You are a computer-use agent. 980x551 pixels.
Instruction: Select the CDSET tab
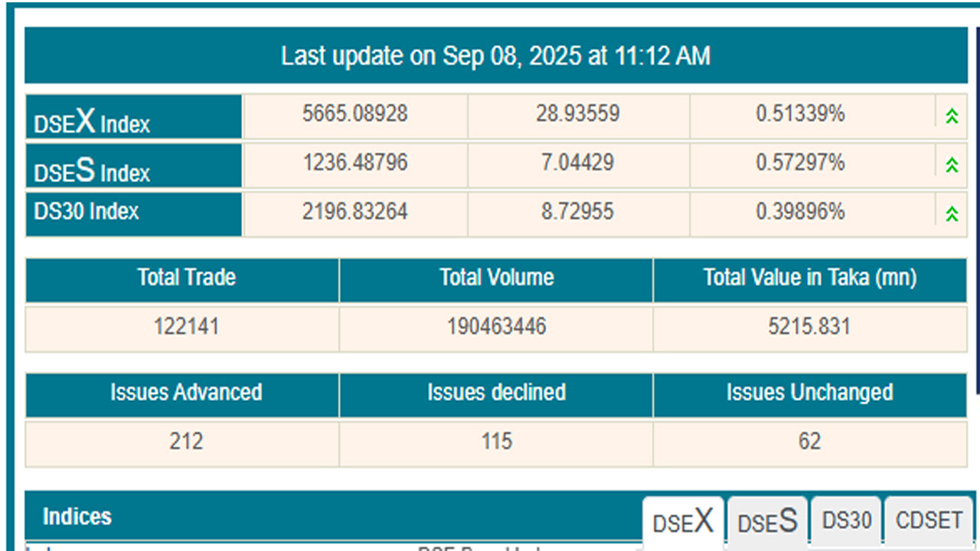coord(929,521)
